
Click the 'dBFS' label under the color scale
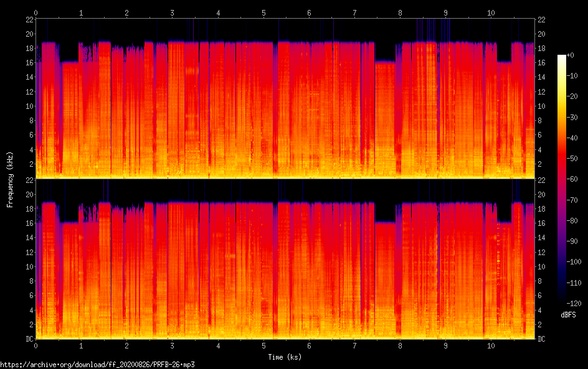point(568,315)
